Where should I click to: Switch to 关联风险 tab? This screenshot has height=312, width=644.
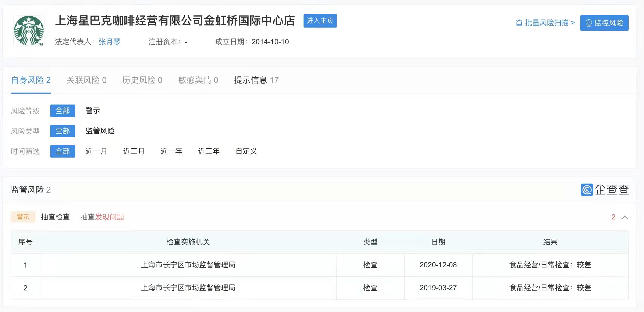[x=86, y=80]
